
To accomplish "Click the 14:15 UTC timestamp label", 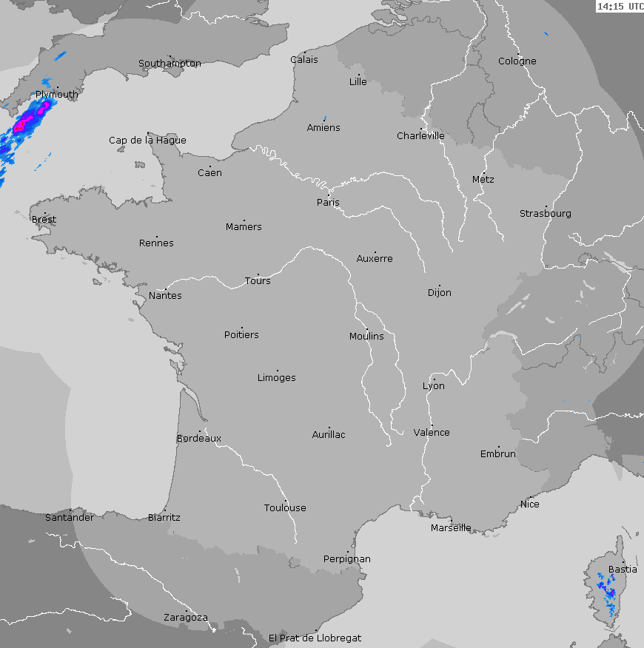I will coord(620,7).
